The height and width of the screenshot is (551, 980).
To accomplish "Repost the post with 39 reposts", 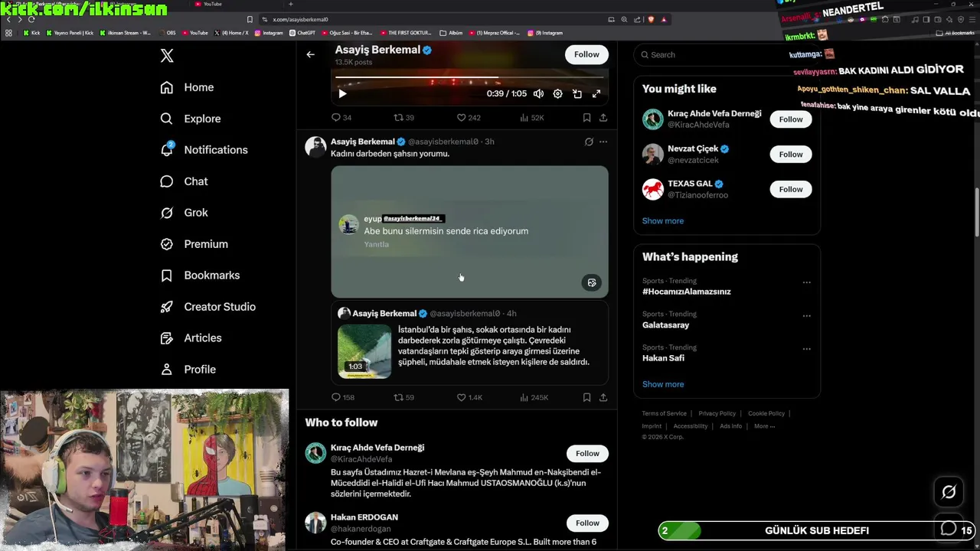I will (x=403, y=118).
